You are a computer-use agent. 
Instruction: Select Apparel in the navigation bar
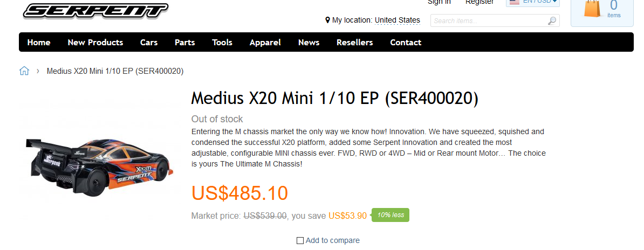pyautogui.click(x=265, y=42)
